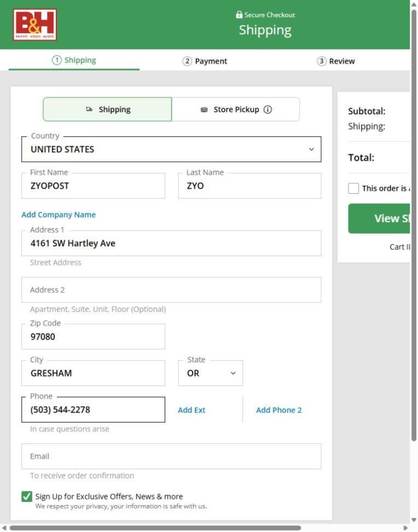
Task: Click the Address 1 field
Action: click(171, 243)
